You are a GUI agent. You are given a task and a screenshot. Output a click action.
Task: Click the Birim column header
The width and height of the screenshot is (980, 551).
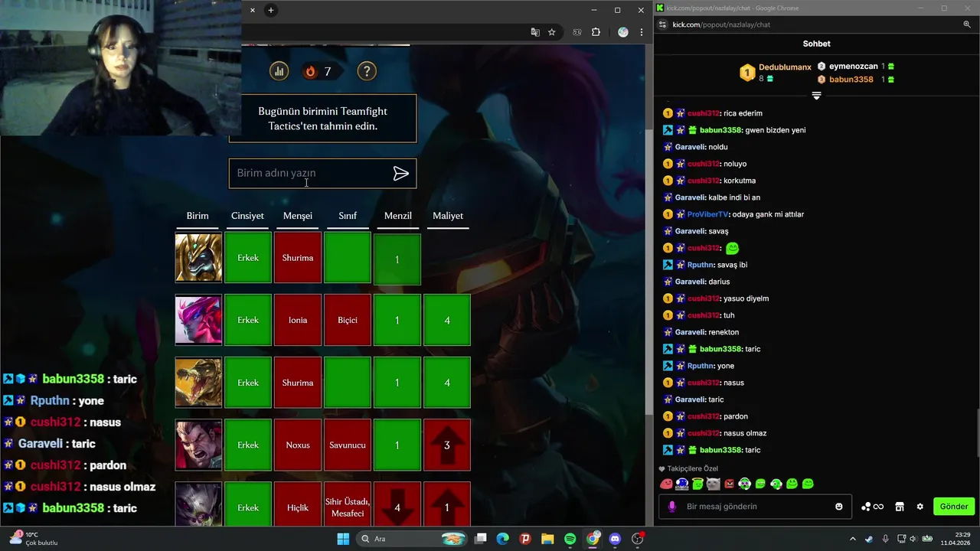[x=198, y=216]
